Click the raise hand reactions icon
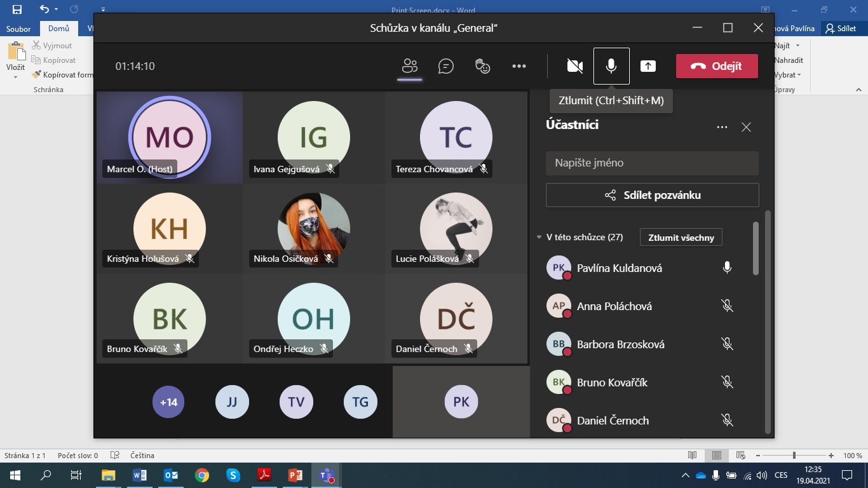This screenshot has height=488, width=868. (483, 66)
